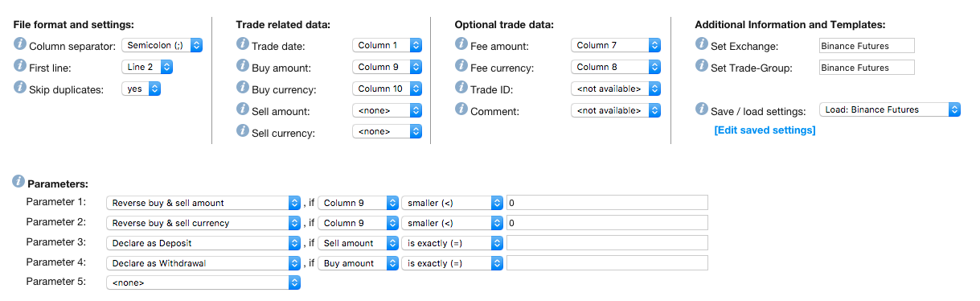980x301 pixels.
Task: Click Parameter 4 empty value field
Action: (x=607, y=262)
